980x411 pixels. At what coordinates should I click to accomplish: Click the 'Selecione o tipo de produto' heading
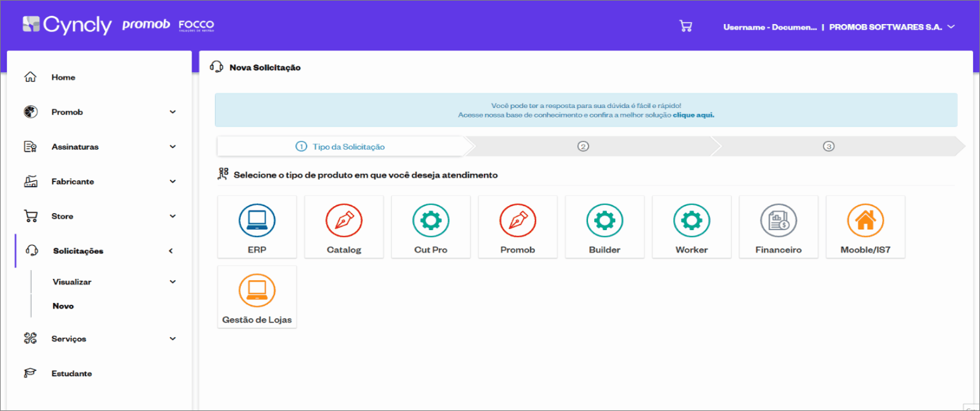365,175
